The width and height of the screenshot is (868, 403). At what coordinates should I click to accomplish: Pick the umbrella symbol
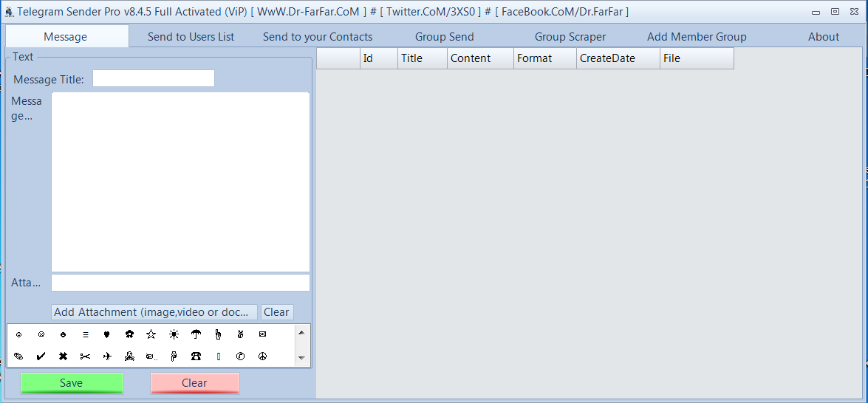coord(196,334)
